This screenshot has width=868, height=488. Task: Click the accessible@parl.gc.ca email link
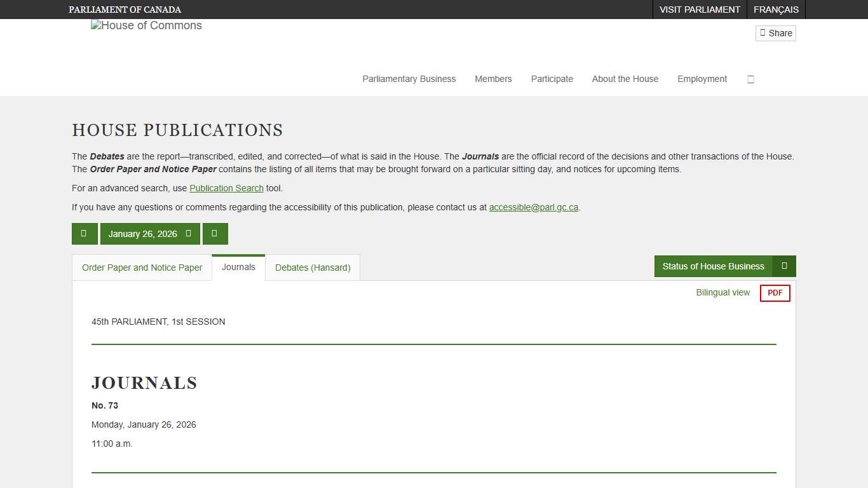pyautogui.click(x=533, y=208)
